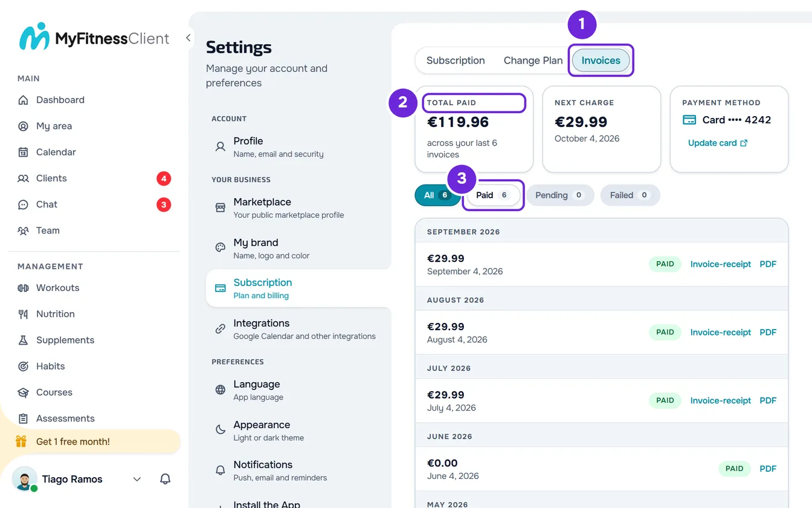
Task: Open Integrations settings section
Action: tap(298, 330)
